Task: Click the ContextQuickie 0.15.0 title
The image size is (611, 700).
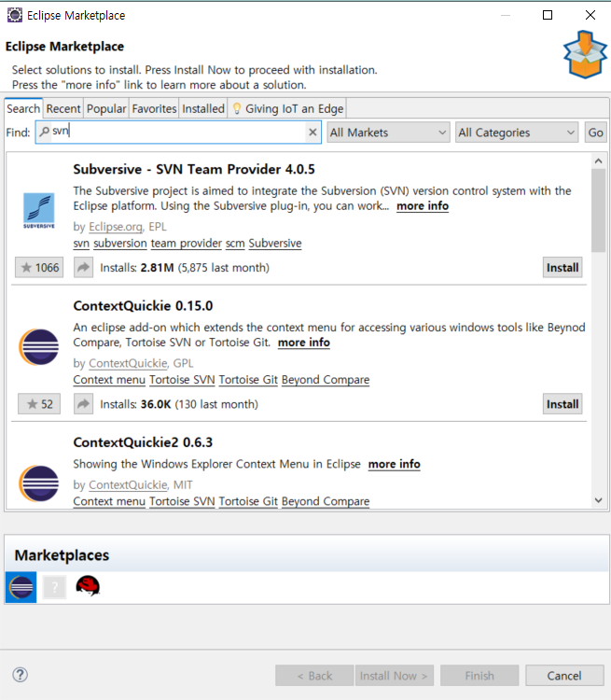Action: click(x=143, y=306)
